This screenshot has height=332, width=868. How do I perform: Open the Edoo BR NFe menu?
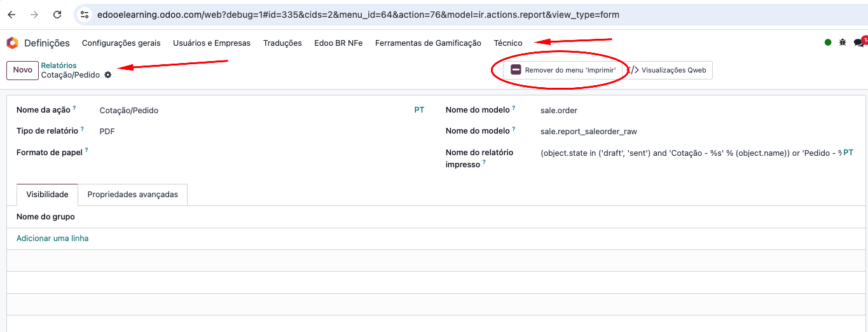pos(338,43)
